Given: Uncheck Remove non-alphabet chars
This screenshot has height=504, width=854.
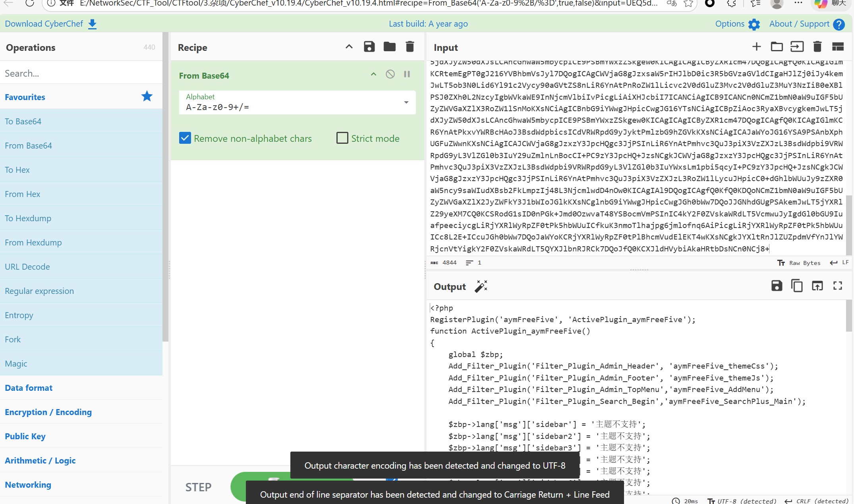Looking at the screenshot, I should click(185, 138).
